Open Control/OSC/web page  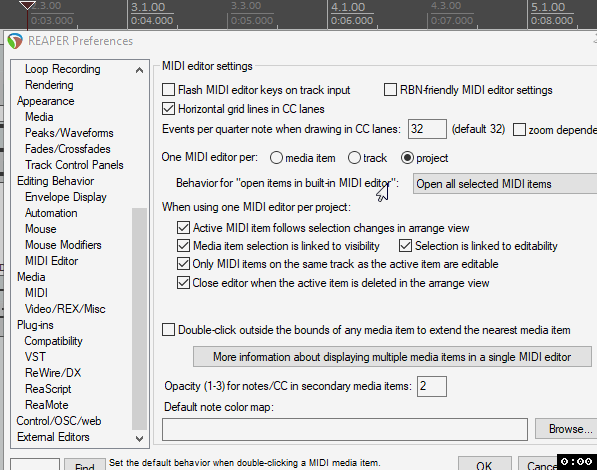[x=59, y=421]
